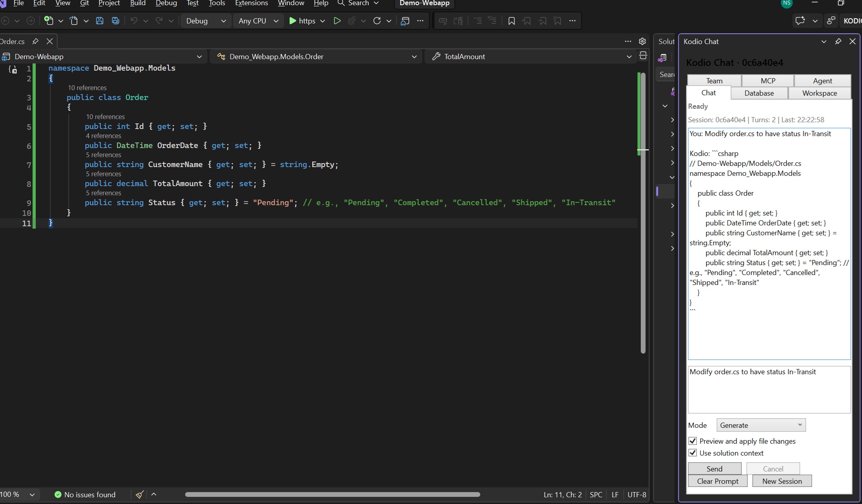This screenshot has height=504, width=862.
Task: Open the Demo-Webapp project dropdown
Action: [102, 57]
